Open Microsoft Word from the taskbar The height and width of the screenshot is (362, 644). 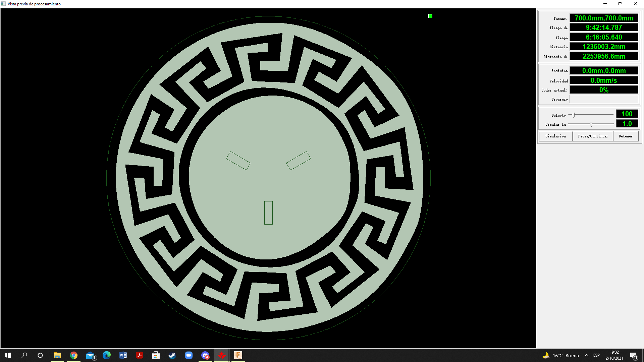click(x=123, y=355)
